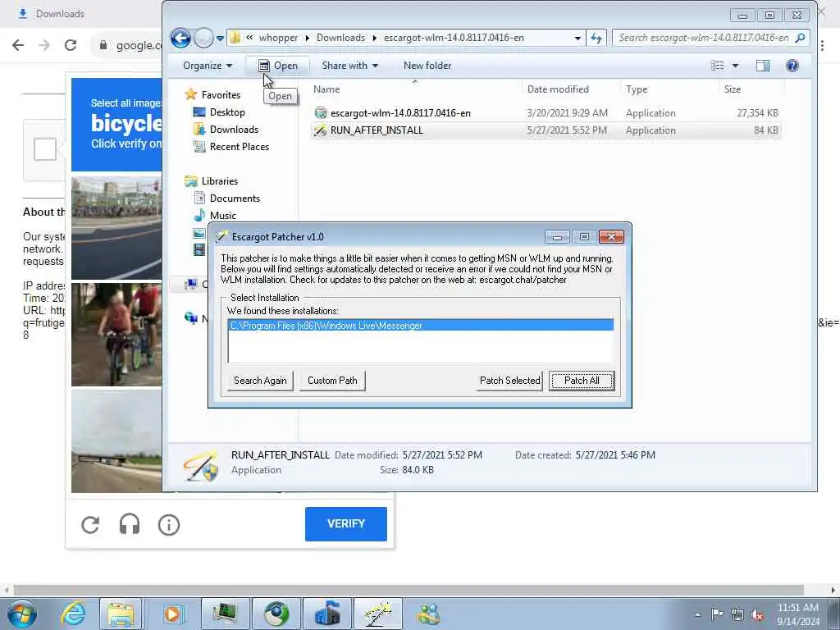
Task: Open the File Explorer taskbar icon
Action: pyautogui.click(x=121, y=614)
